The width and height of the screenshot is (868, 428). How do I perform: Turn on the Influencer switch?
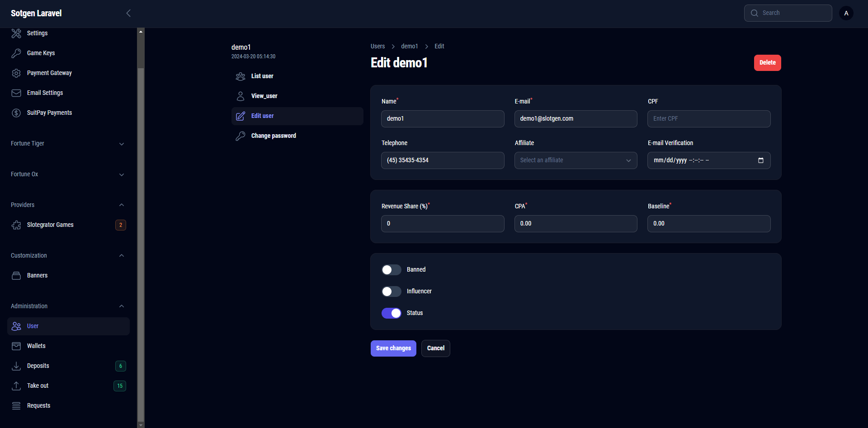point(391,292)
